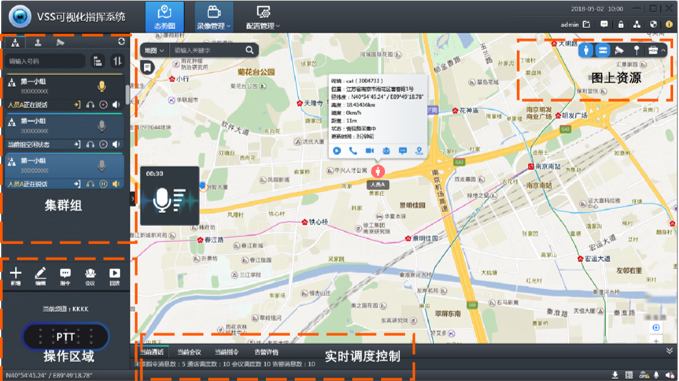The image size is (679, 381).
Task: Open the map type dropdown in search bar
Action: click(x=155, y=50)
